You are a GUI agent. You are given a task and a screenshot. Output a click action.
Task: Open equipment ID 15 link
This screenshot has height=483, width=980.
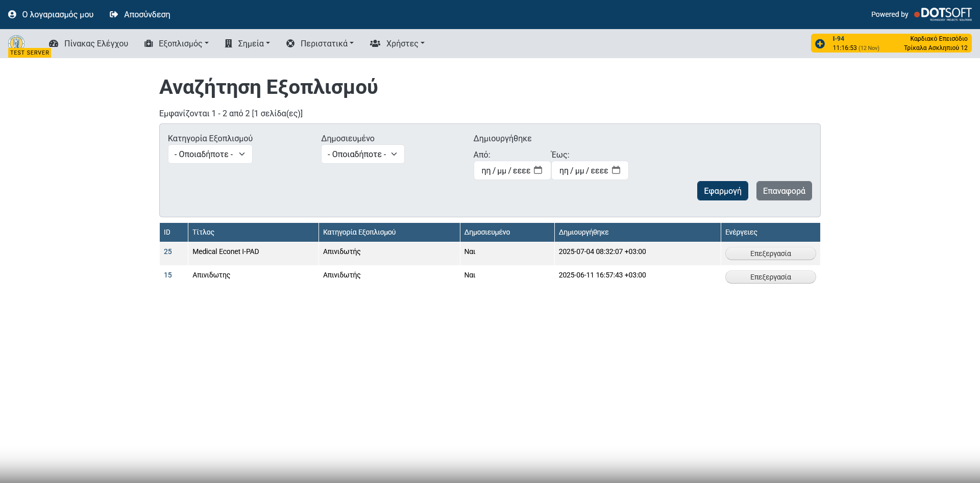168,275
